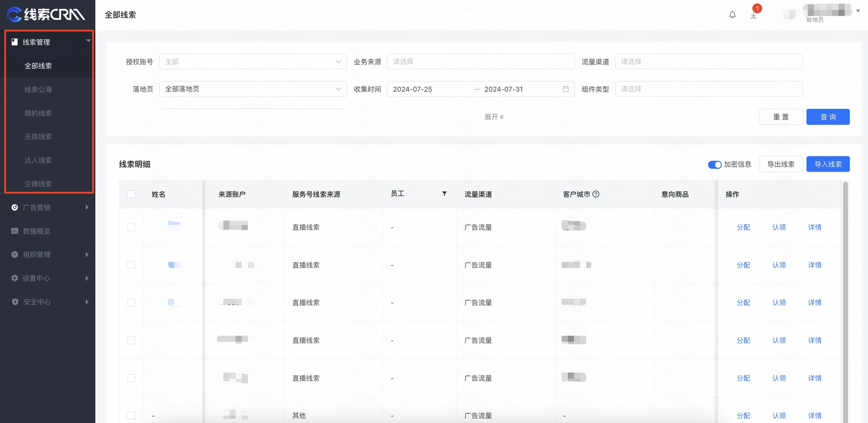Click the 设置中心 gear icon
The width and height of the screenshot is (868, 423).
(x=14, y=278)
